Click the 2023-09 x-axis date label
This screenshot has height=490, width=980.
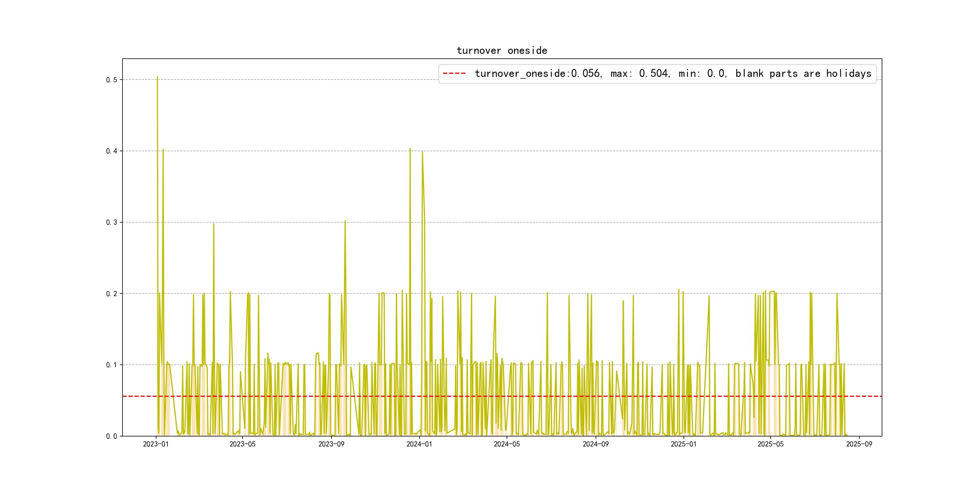click(x=331, y=444)
